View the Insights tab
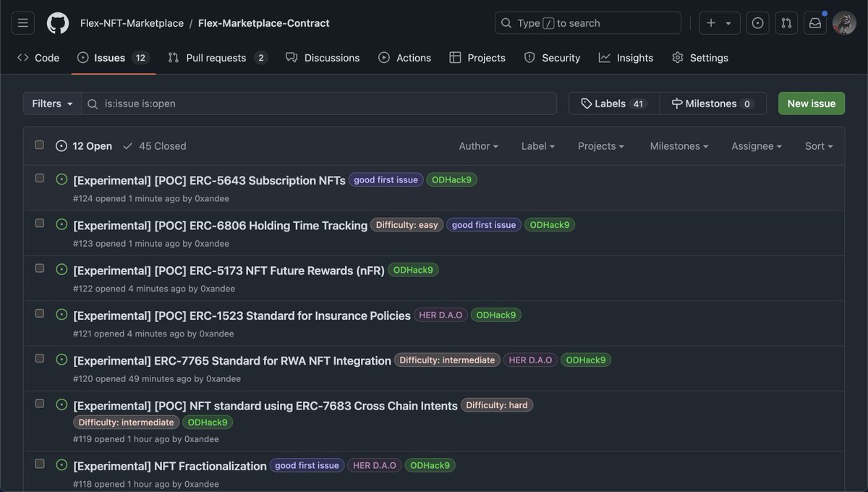Viewport: 868px width, 492px height. point(626,58)
